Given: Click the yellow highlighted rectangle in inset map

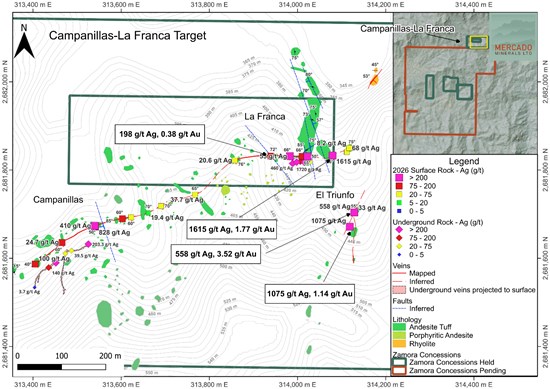Looking at the screenshot, I should pos(478,42).
